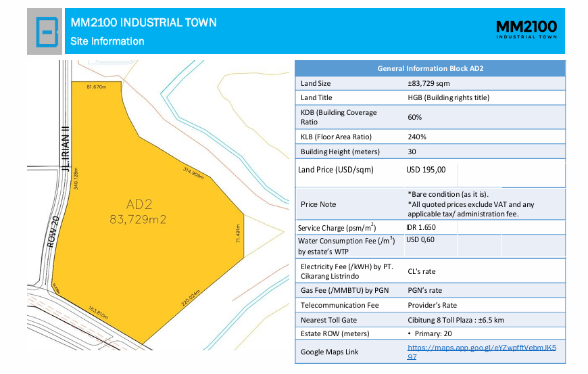Click the 'Price Note' label
Screen dimensions: 588x374
pos(318,204)
